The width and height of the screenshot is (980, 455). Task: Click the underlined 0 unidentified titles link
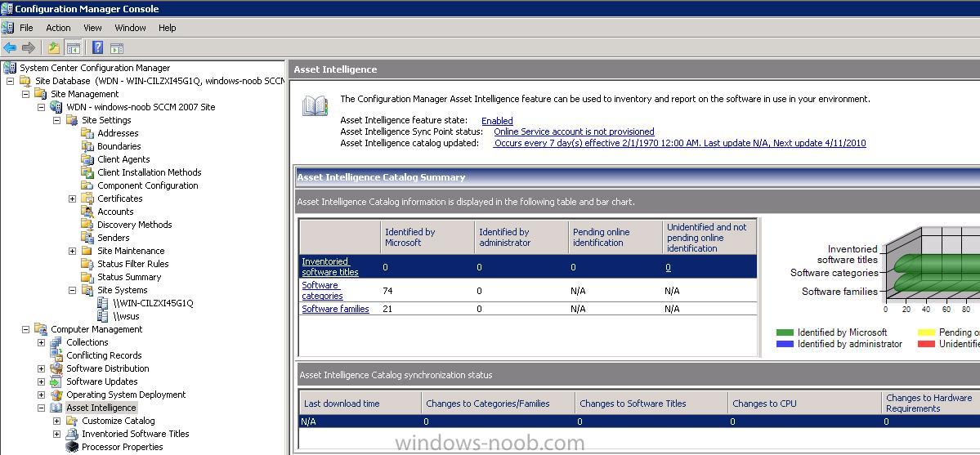[668, 267]
